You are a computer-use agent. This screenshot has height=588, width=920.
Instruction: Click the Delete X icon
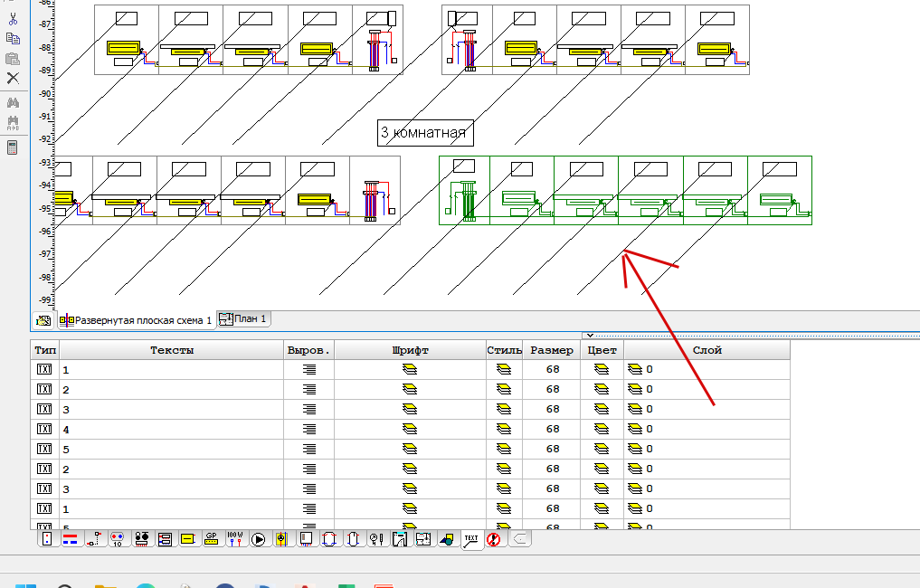pos(13,78)
